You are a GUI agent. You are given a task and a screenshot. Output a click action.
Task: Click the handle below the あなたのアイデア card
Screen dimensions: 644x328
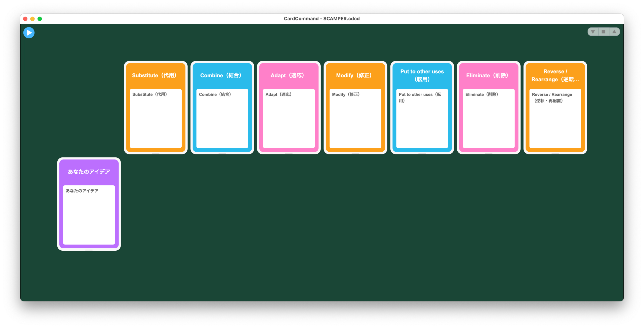89,250
